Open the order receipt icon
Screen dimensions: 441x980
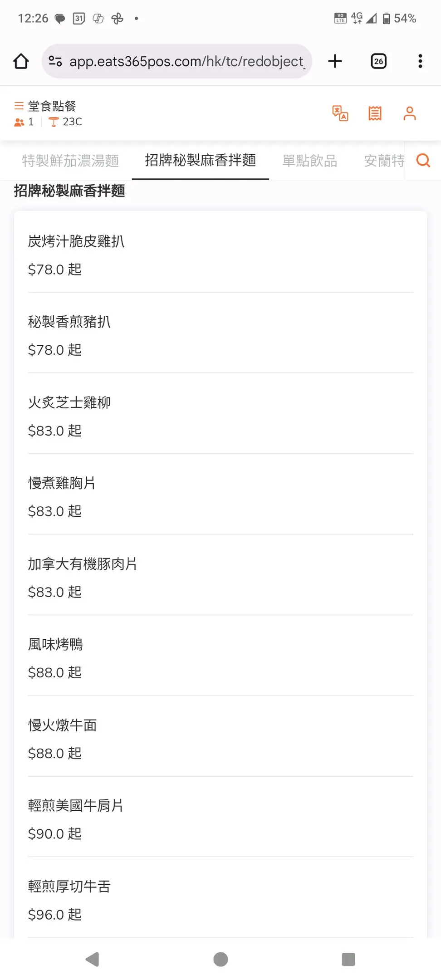375,113
